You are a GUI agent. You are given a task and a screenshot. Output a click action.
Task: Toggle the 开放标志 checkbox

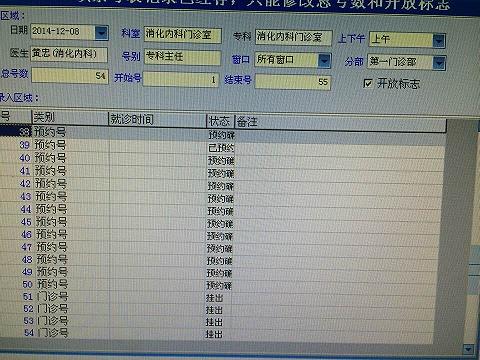[x=368, y=83]
